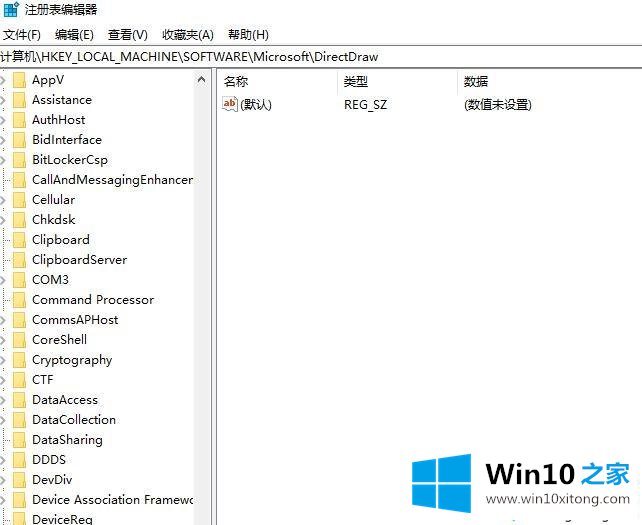The width and height of the screenshot is (642, 525).
Task: Select the ClipboardServer folder icon
Action: pos(19,260)
